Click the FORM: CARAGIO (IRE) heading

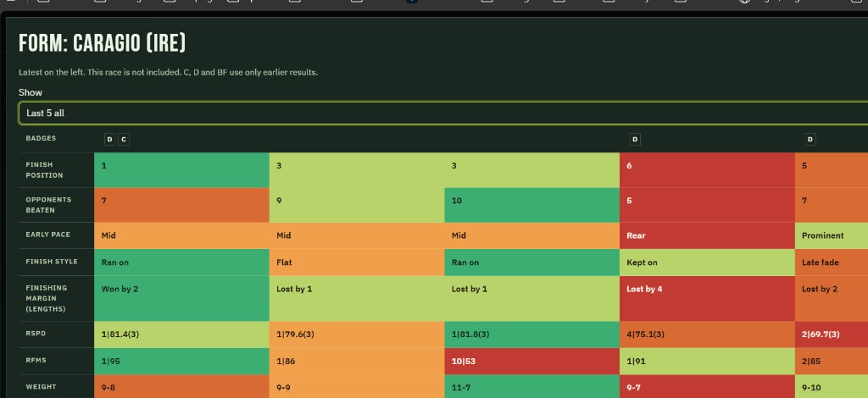103,43
